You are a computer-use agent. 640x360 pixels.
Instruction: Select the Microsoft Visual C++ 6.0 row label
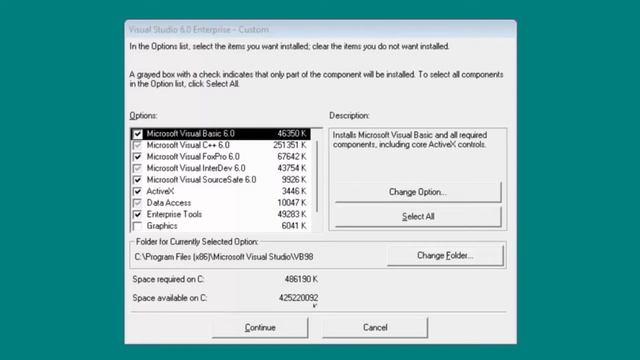click(188, 145)
